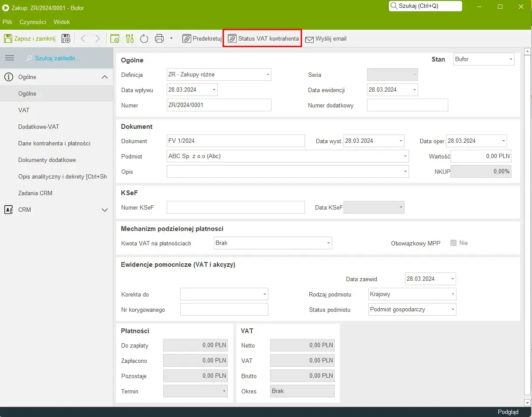Open the Czynności menu

pyautogui.click(x=33, y=22)
